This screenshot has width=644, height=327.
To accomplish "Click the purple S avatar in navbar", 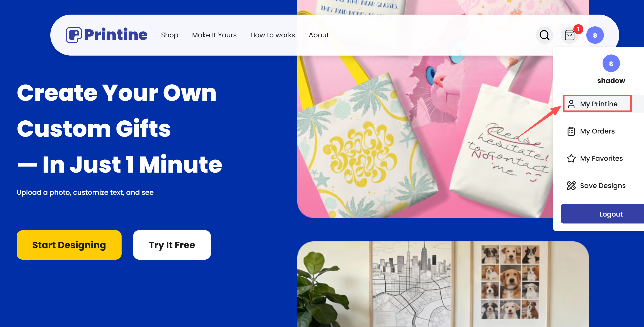I will (595, 35).
